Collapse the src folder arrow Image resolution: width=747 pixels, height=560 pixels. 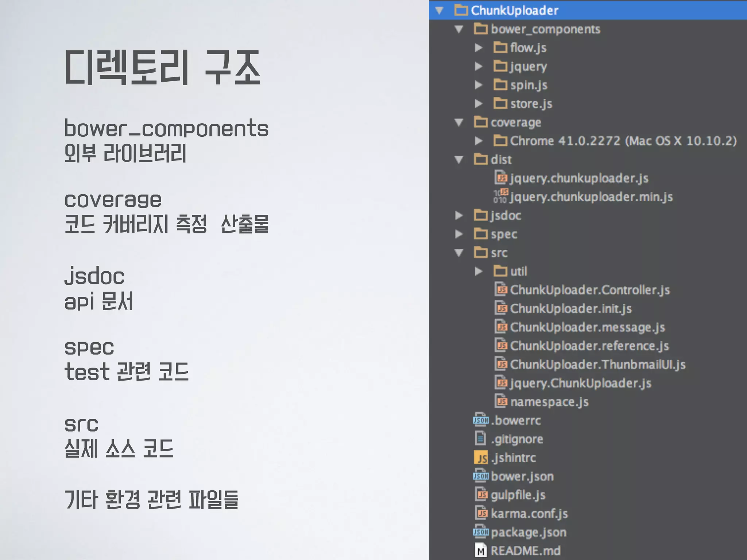click(459, 253)
